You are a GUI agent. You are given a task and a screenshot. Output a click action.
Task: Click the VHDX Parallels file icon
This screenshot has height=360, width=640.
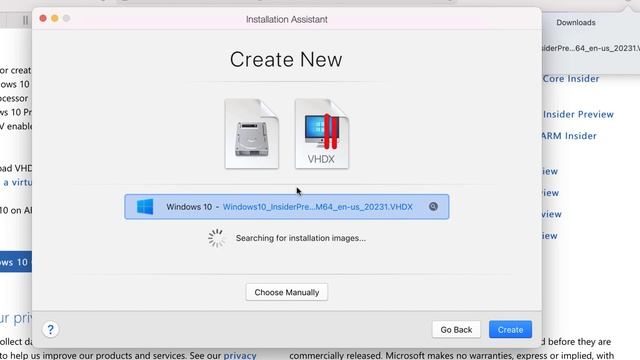point(322,133)
